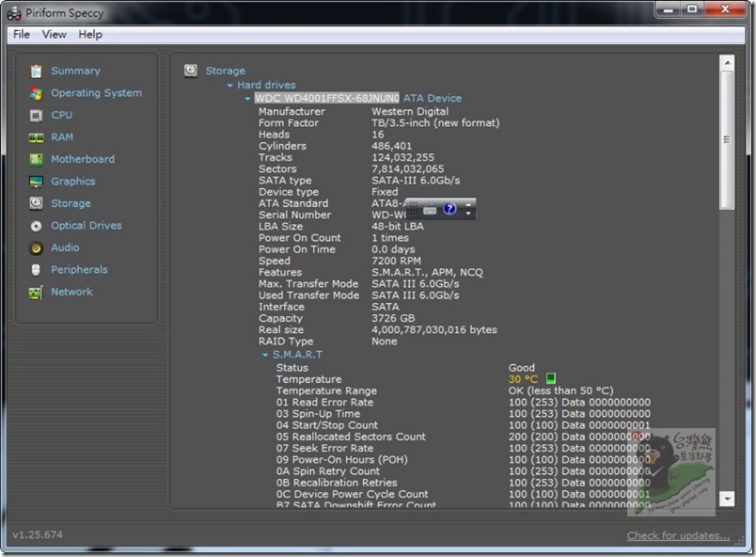Viewport: 756px width, 557px height.
Task: Click the Western Digital manufacturer value
Action: click(x=410, y=111)
